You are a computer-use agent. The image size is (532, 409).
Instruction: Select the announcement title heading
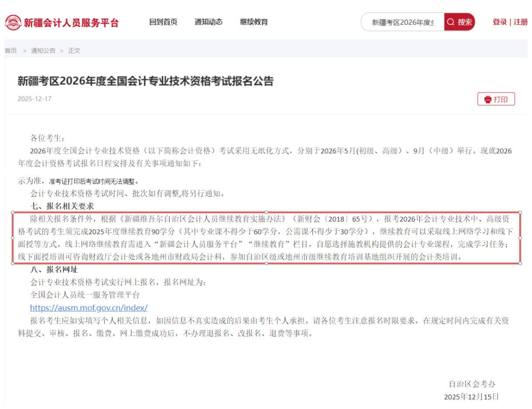click(x=145, y=81)
